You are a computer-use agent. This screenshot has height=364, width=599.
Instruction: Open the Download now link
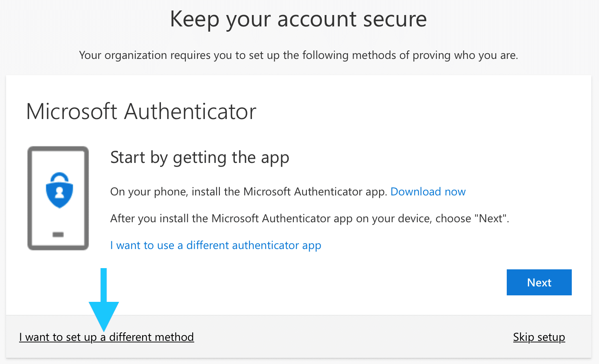click(428, 192)
